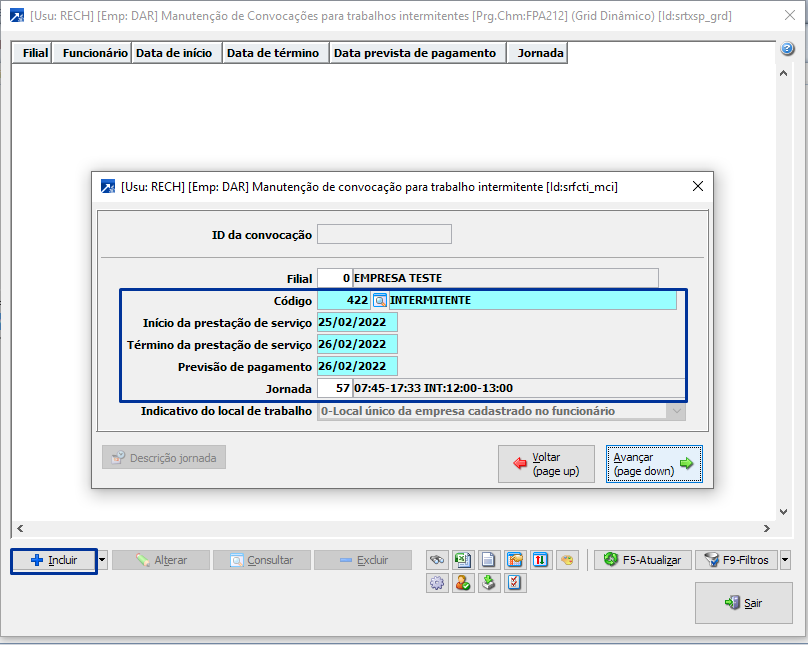Click INTERMITENTE description text
The image size is (808, 645).
click(x=430, y=300)
